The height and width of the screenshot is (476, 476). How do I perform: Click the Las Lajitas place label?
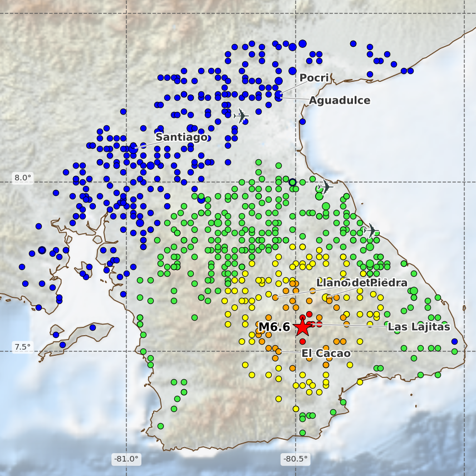coord(419,327)
